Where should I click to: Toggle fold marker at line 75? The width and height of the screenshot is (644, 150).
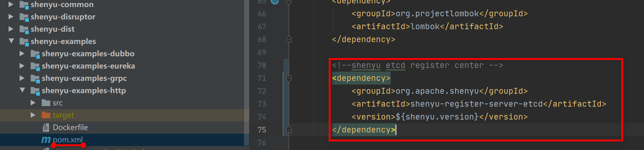point(289,130)
